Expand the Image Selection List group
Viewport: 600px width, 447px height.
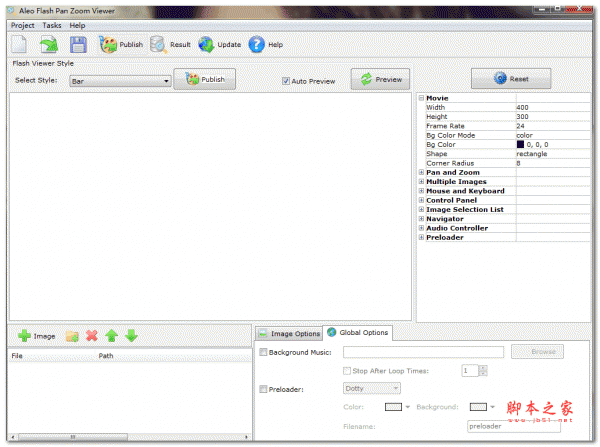(421, 209)
